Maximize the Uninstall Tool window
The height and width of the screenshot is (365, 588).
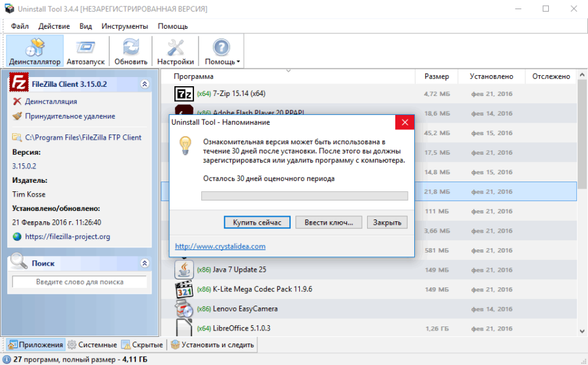coord(546,8)
